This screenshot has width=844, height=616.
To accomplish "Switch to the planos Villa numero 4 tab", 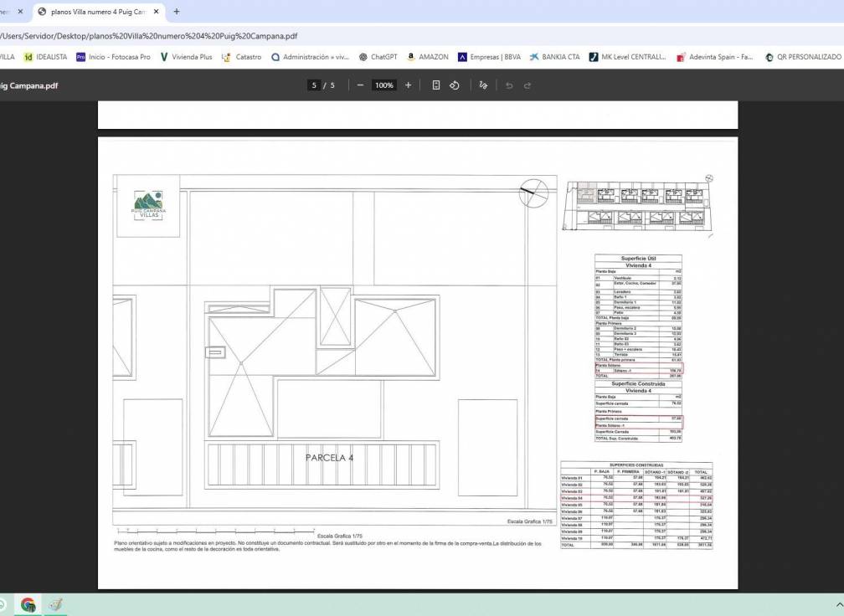I will pyautogui.click(x=92, y=12).
